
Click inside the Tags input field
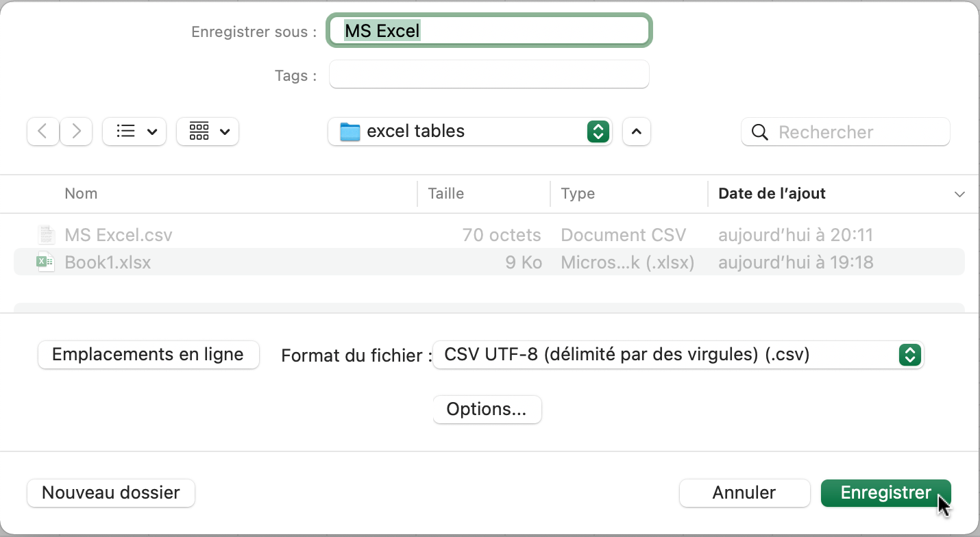(x=489, y=74)
